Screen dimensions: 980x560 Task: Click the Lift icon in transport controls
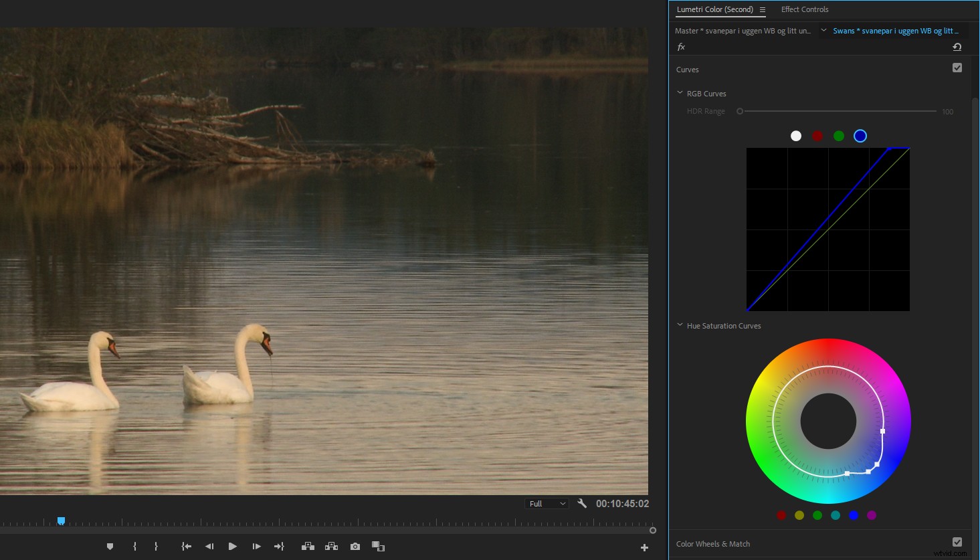pos(308,546)
